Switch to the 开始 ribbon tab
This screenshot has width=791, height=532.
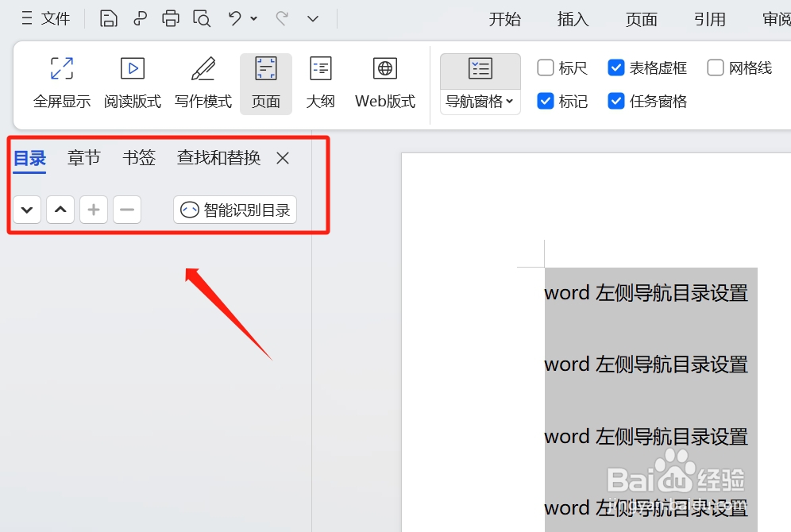pos(504,19)
